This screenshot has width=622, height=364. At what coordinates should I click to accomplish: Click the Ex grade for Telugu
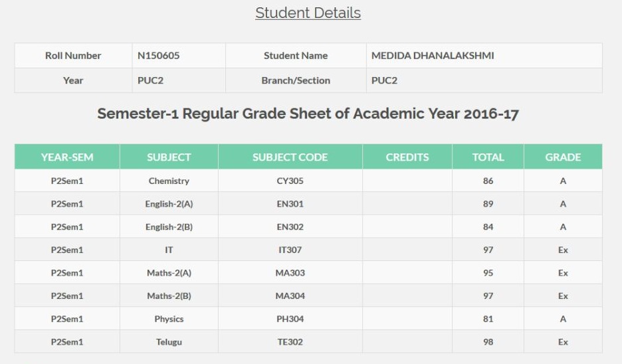563,342
